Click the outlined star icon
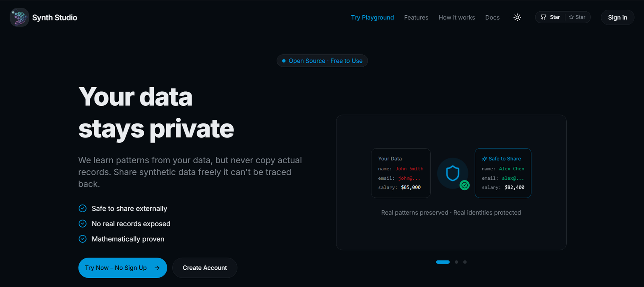This screenshot has height=287, width=644. [571, 17]
